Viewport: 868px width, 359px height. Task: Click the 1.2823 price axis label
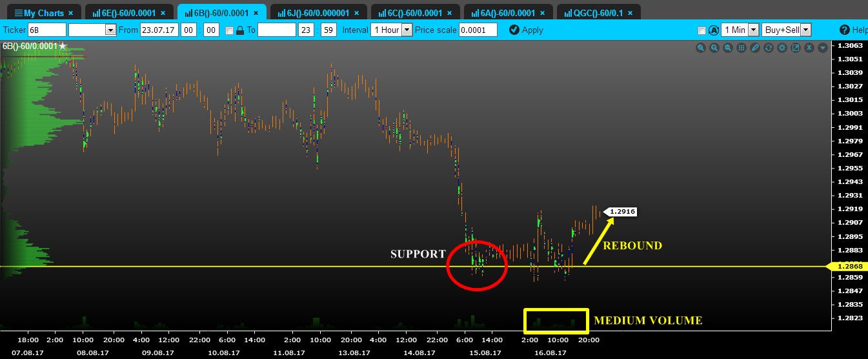849,318
